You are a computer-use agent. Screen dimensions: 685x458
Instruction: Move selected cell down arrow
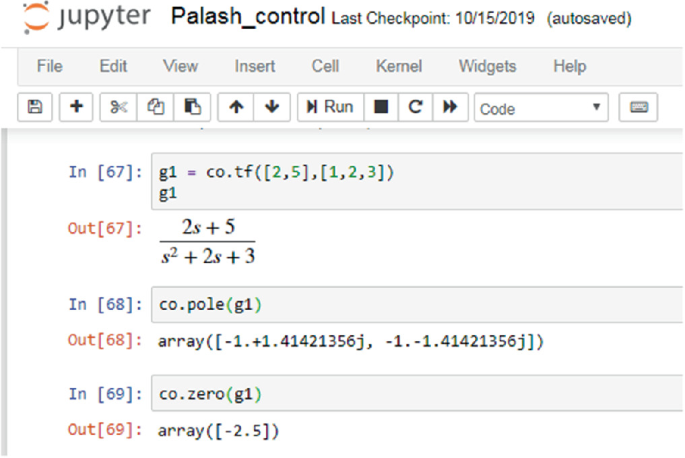click(272, 107)
